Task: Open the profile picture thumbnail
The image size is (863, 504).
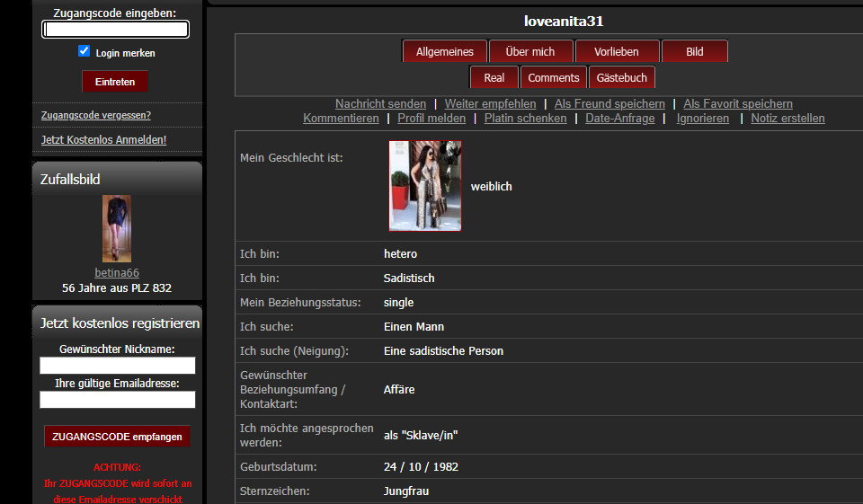Action: 425,186
